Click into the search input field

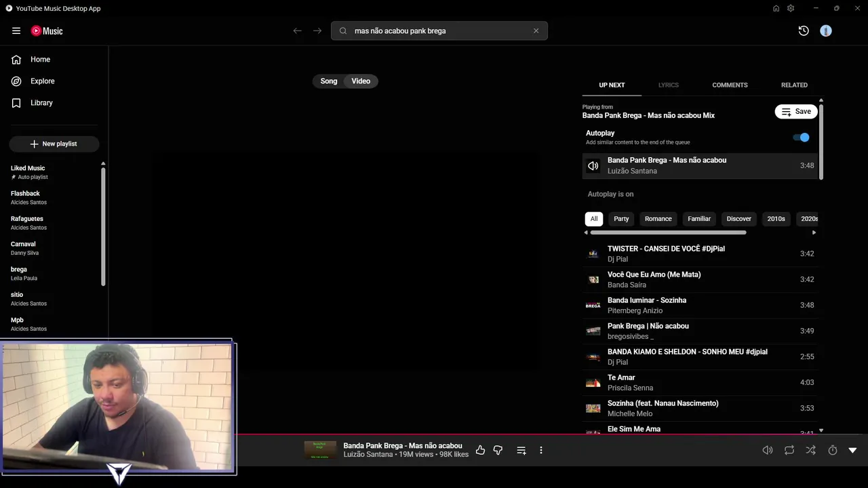pyautogui.click(x=439, y=30)
